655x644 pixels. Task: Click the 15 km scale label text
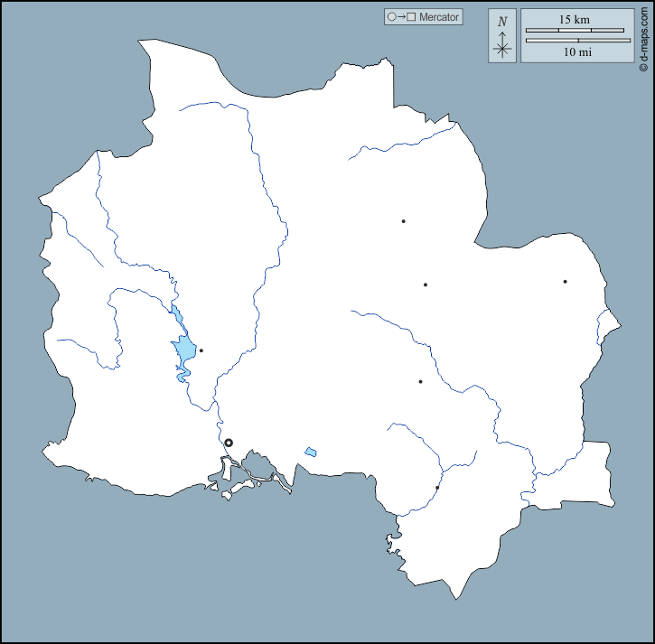pos(575,19)
